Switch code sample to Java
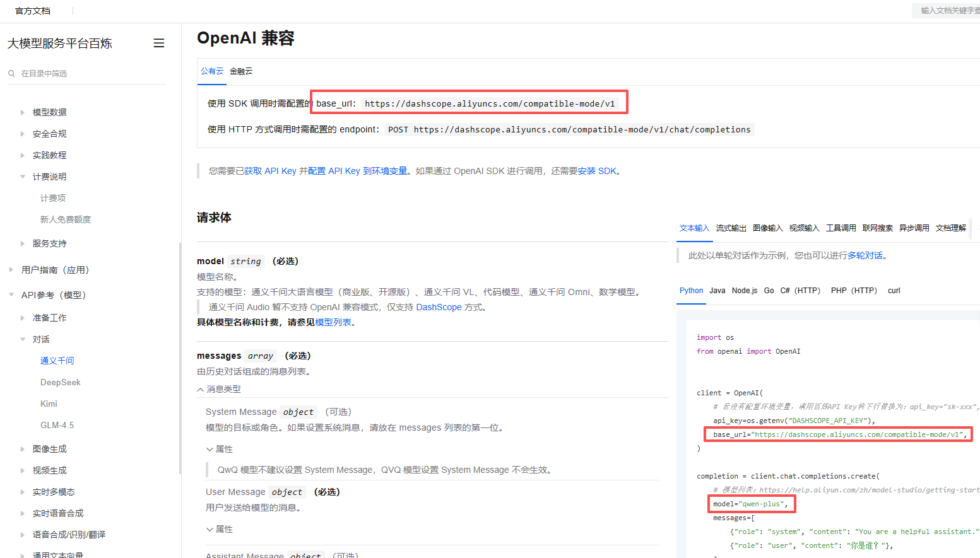The height and width of the screenshot is (558, 980). tap(717, 291)
